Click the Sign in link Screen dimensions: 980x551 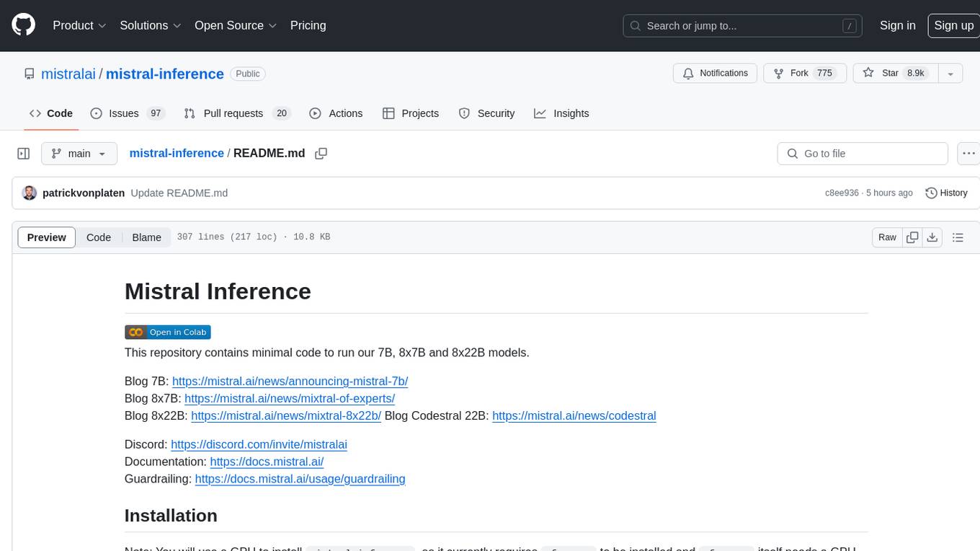pos(897,25)
